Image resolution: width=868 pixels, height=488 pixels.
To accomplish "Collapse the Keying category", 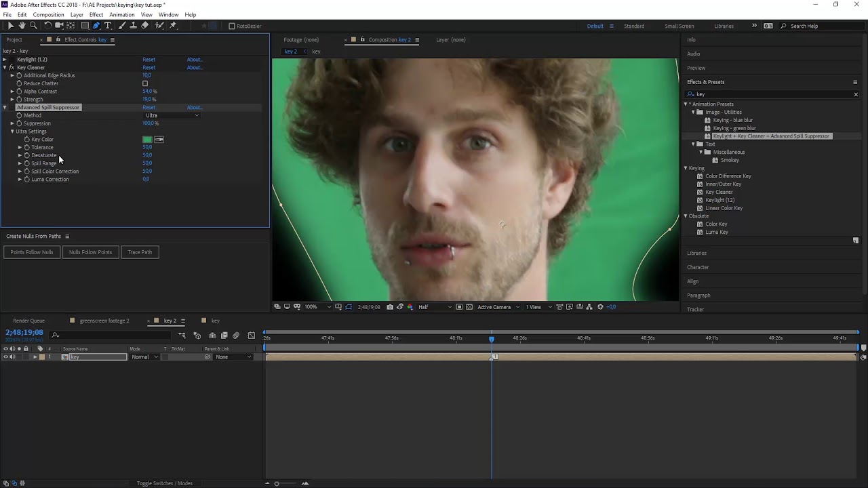I will click(686, 168).
